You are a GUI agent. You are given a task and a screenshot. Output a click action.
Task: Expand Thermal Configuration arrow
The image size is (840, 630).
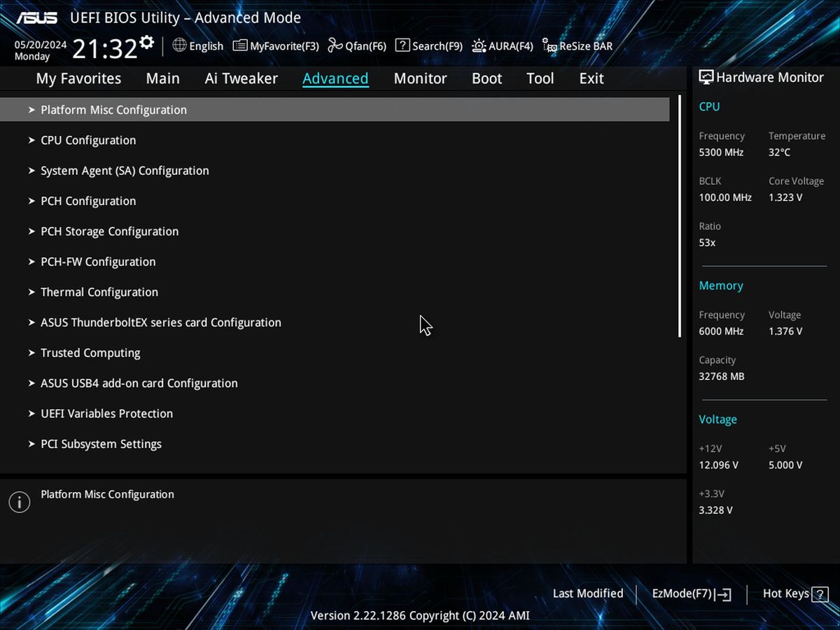(x=31, y=292)
